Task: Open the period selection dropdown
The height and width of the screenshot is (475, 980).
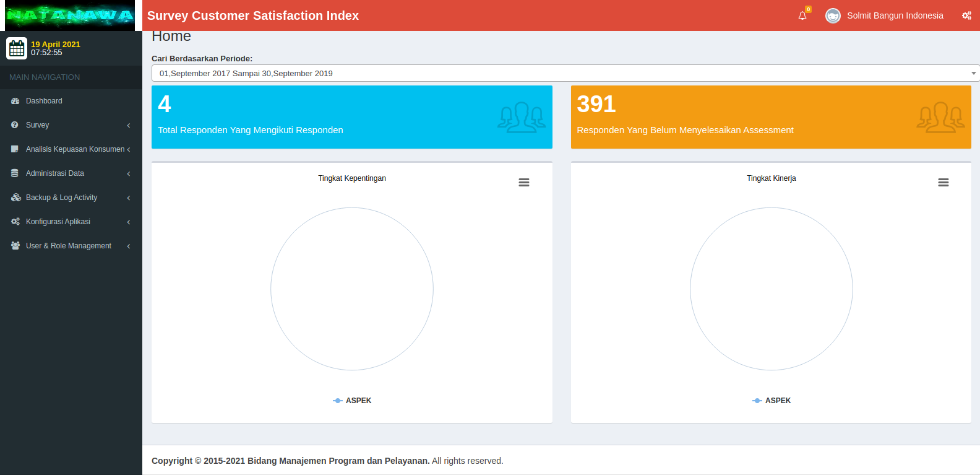Action: pos(565,73)
